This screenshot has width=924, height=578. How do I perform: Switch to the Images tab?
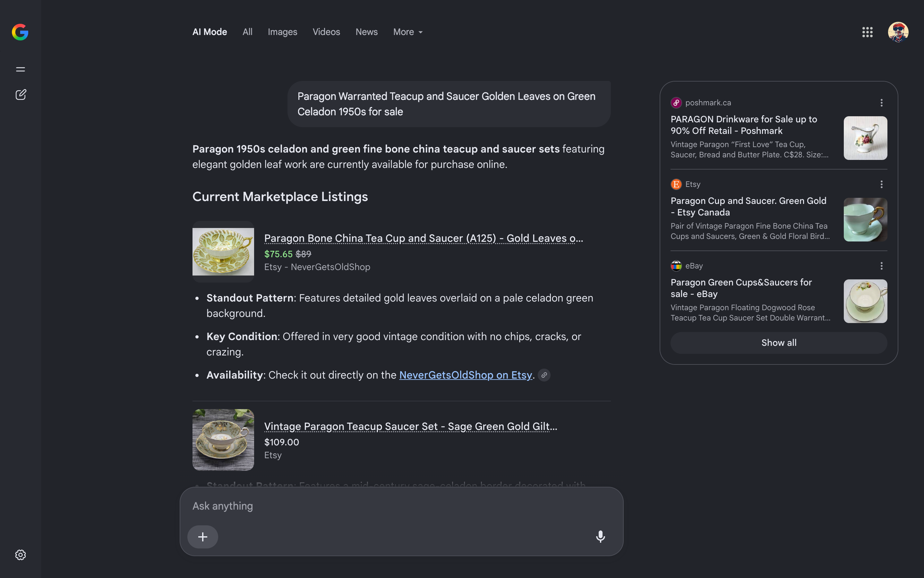tap(283, 32)
